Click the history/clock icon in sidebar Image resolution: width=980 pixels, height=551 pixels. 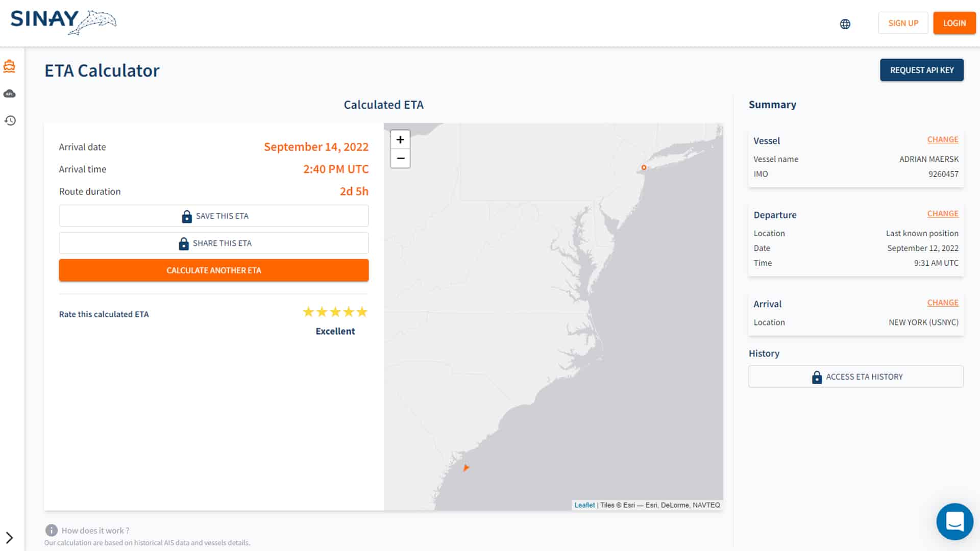9,120
